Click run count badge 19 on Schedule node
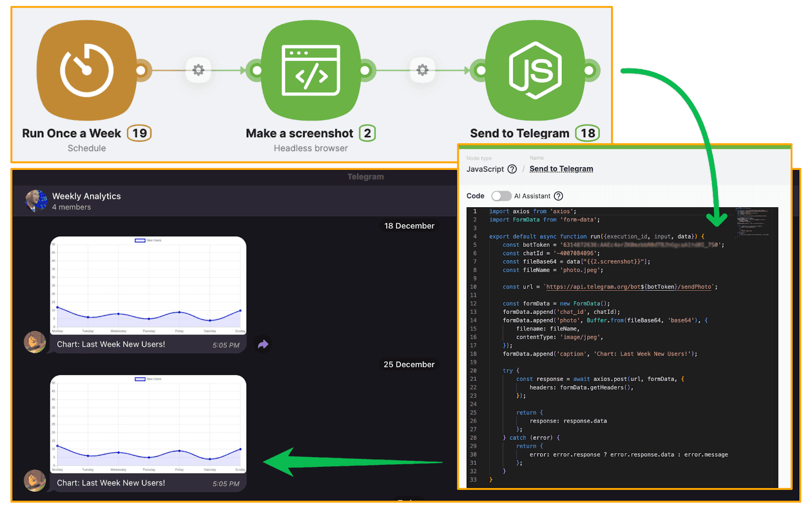The height and width of the screenshot is (508, 812). pyautogui.click(x=139, y=133)
